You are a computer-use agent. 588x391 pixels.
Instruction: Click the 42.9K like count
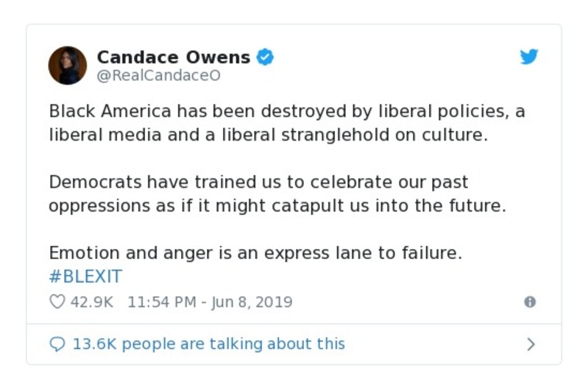pos(91,302)
